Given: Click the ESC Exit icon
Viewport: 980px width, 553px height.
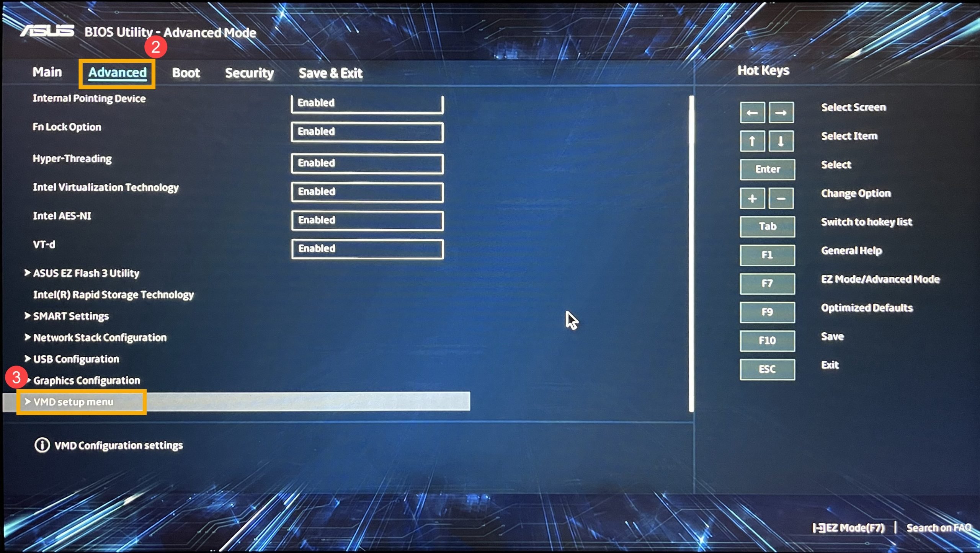Looking at the screenshot, I should click(766, 369).
